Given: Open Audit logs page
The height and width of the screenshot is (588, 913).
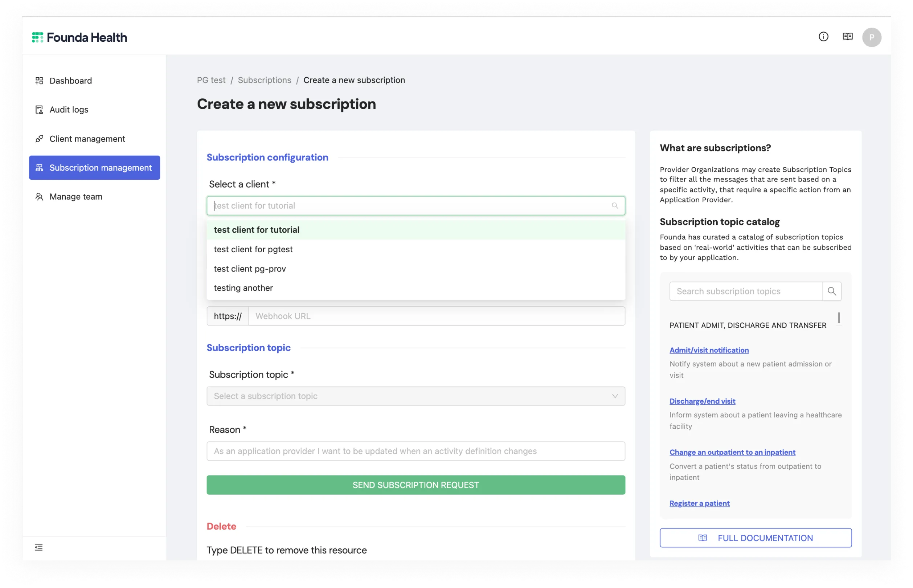Looking at the screenshot, I should [x=94, y=110].
